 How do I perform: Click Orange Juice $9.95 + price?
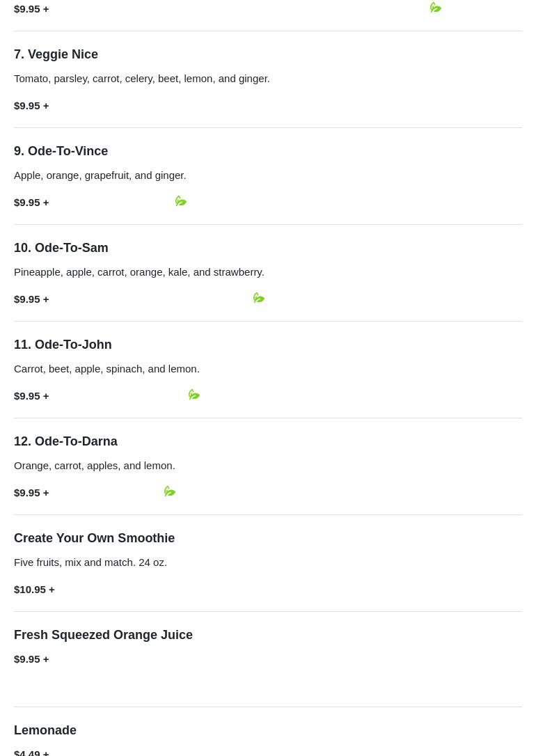click(31, 659)
